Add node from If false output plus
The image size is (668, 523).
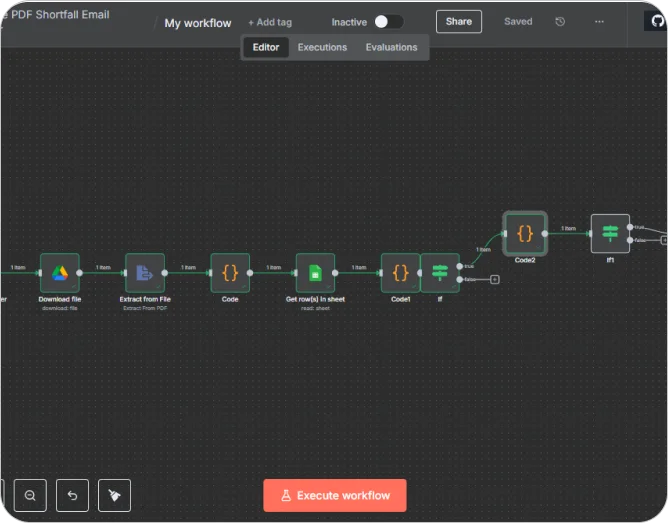(x=495, y=279)
